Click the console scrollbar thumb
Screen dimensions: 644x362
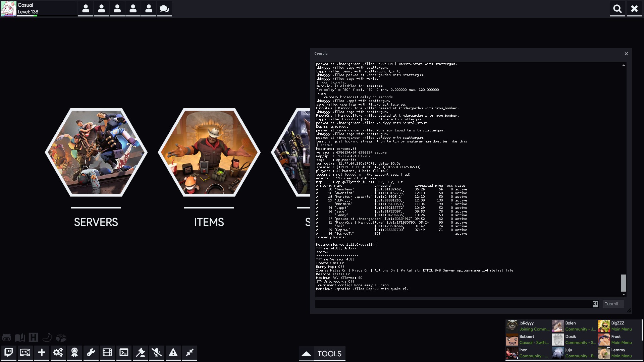tap(624, 283)
